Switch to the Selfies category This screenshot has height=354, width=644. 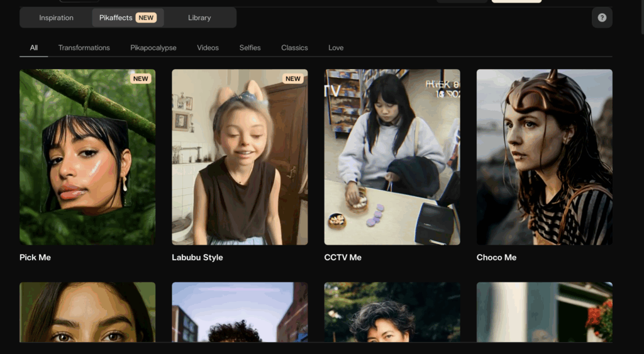[250, 48]
